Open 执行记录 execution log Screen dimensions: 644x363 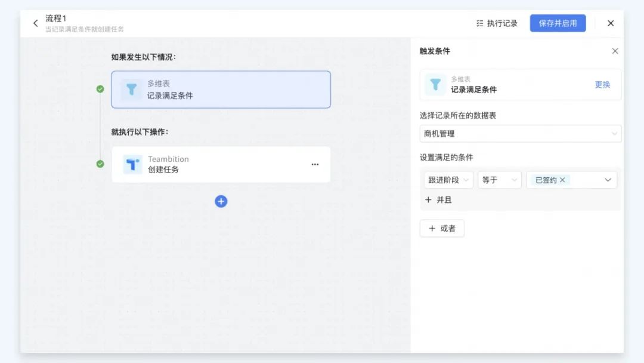[497, 23]
